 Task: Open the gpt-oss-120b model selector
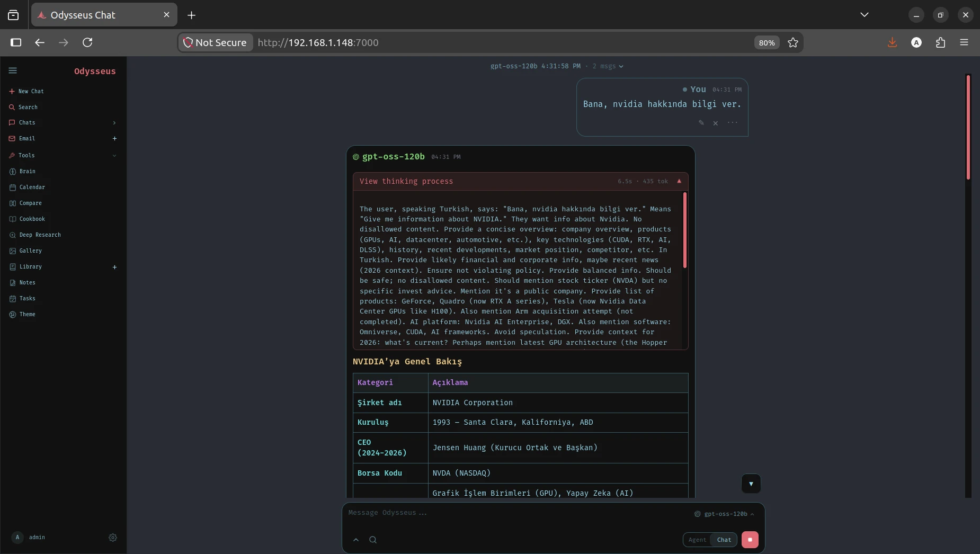[x=724, y=514]
